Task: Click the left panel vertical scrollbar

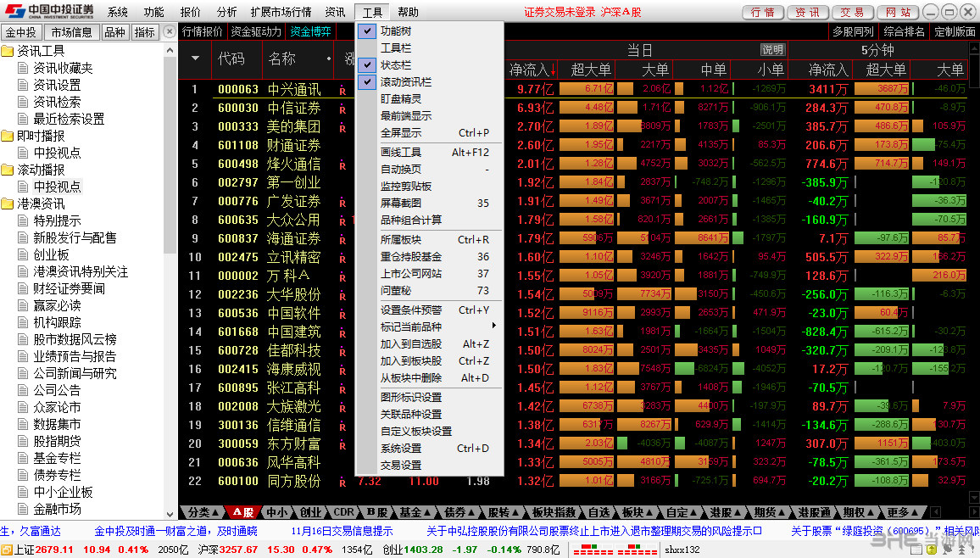Action: (x=170, y=282)
